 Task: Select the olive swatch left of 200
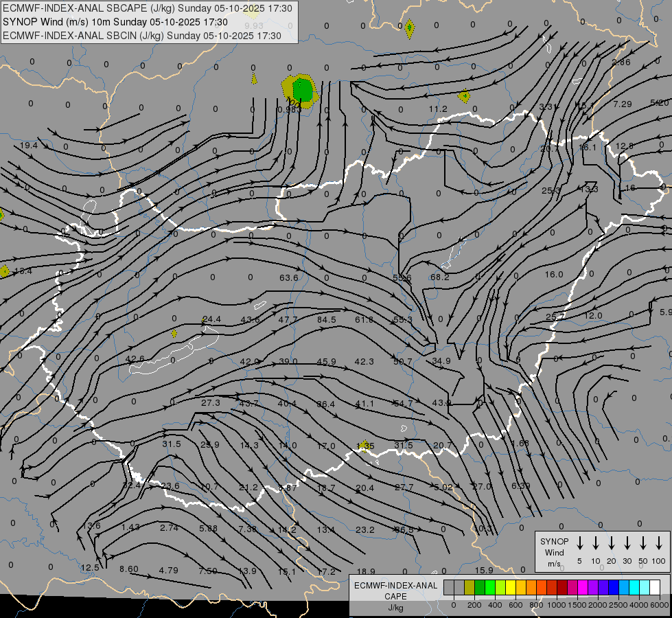(470, 587)
